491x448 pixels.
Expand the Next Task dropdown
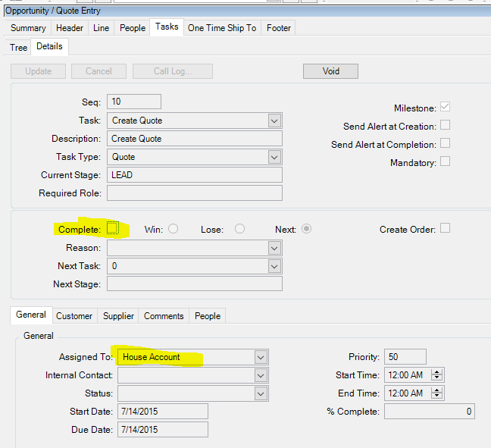tap(274, 266)
